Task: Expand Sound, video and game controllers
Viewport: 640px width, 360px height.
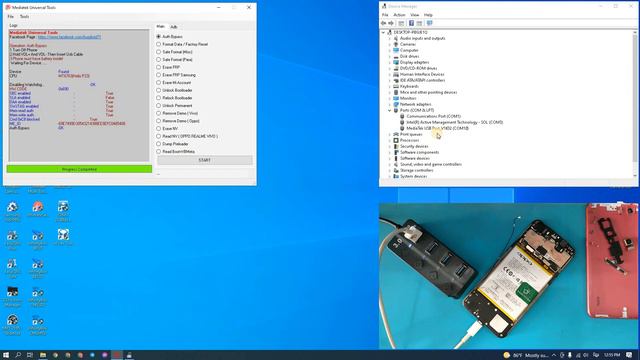Action: (389, 164)
